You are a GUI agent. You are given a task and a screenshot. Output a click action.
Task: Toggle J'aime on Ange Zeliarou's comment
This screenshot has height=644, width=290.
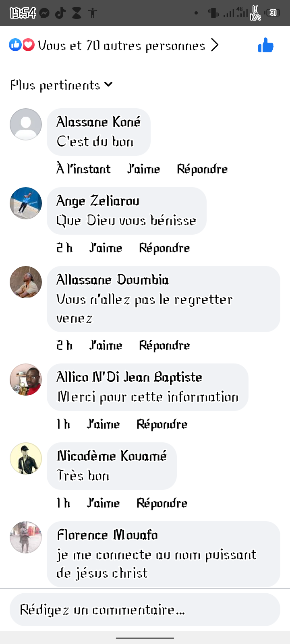click(106, 248)
